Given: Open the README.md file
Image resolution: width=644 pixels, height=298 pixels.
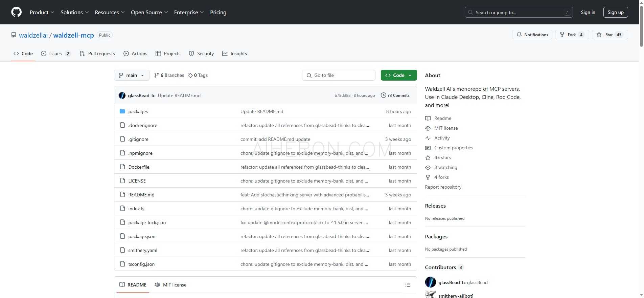Looking at the screenshot, I should (x=141, y=195).
